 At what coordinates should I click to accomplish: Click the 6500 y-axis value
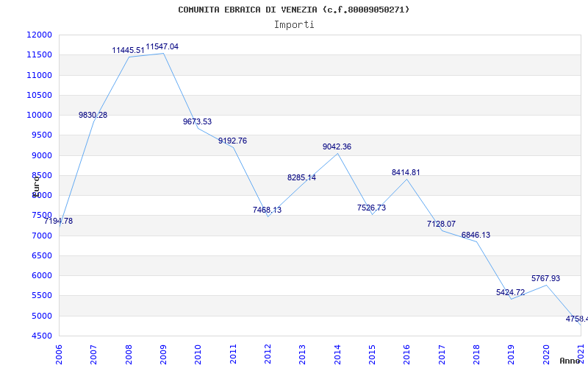(x=41, y=255)
